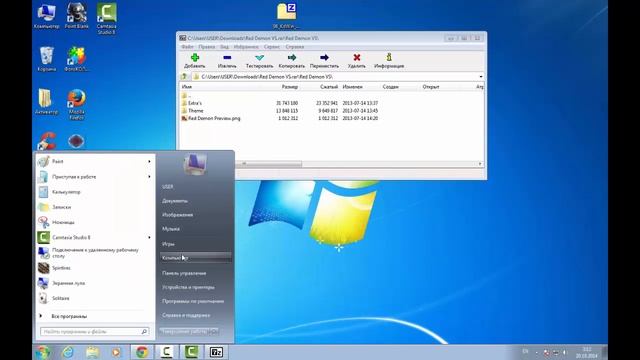This screenshot has width=640, height=360.
Task: Sort by the Размер column header
Action: [x=290, y=87]
